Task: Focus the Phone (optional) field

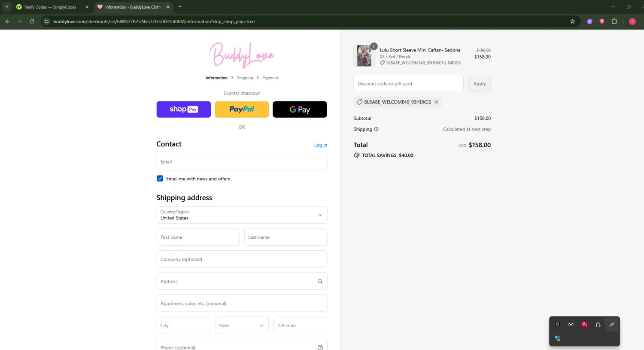Action: 242,345
